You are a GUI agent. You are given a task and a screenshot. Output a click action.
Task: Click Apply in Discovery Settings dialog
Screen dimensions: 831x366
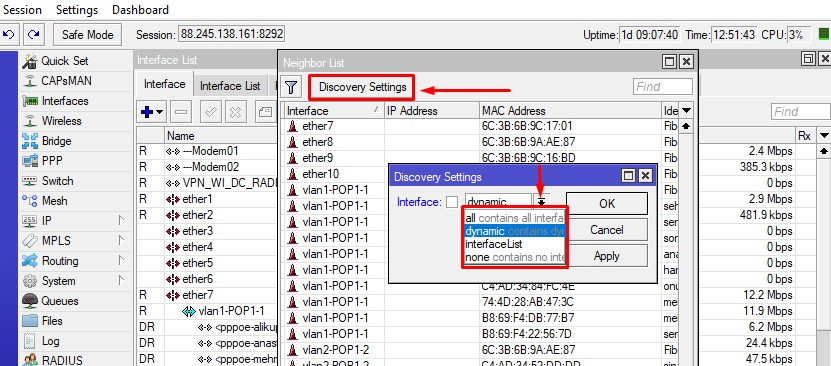pyautogui.click(x=607, y=256)
